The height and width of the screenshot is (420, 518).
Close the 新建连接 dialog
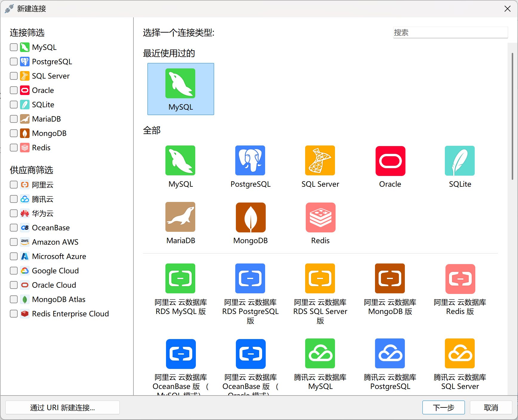[x=507, y=9]
